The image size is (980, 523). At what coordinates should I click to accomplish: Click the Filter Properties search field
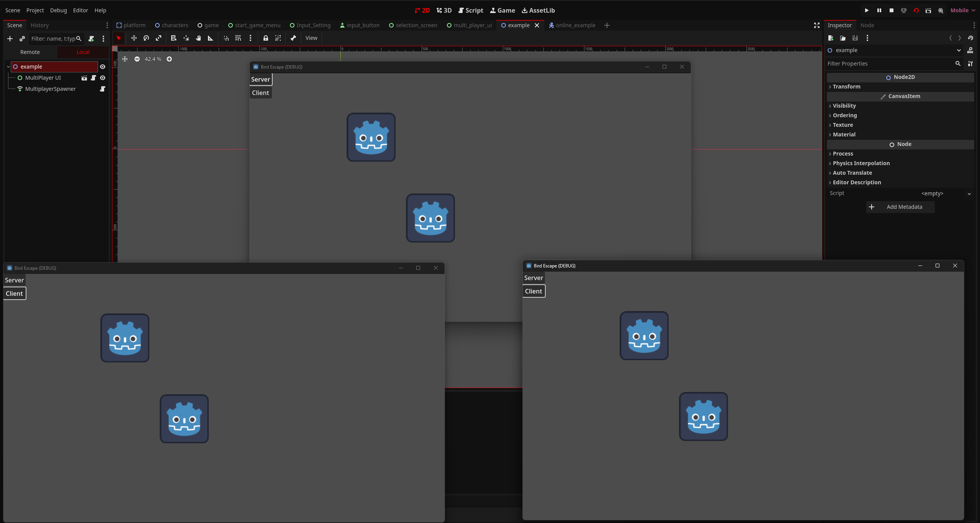pos(888,64)
